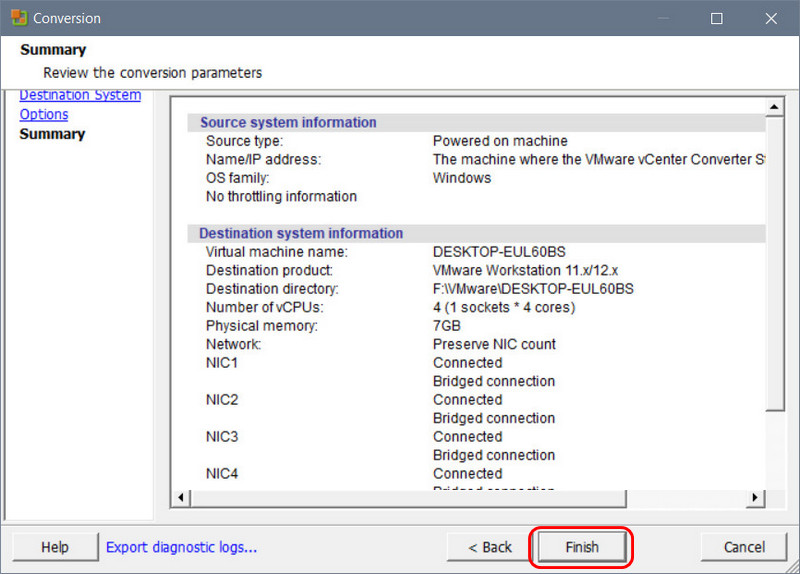Open Export diagnostic logs link
The image size is (800, 574).
181,547
